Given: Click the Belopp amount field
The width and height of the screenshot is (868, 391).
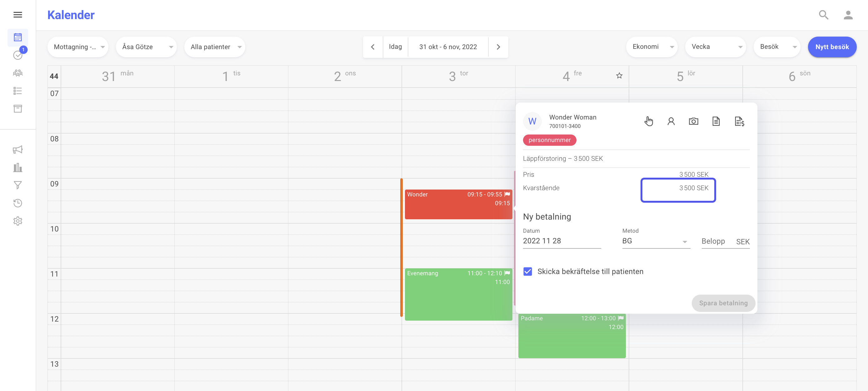Looking at the screenshot, I should [x=726, y=241].
